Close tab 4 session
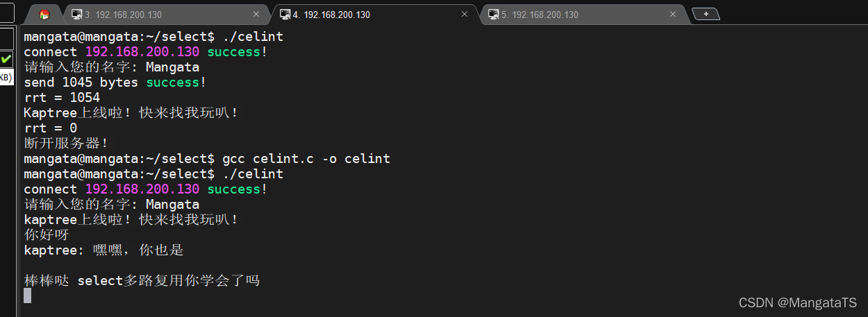Viewport: 868px width, 317px height. pyautogui.click(x=465, y=14)
